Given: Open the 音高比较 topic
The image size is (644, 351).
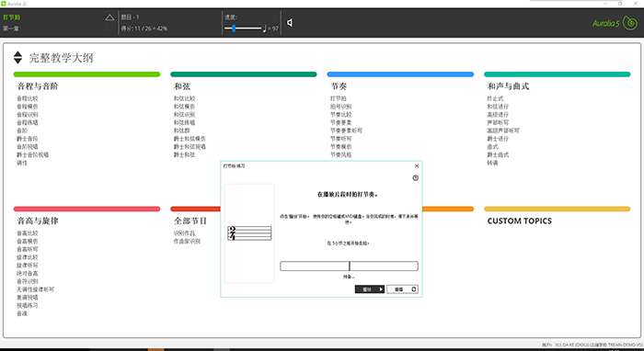Looking at the screenshot, I should click(27, 232).
